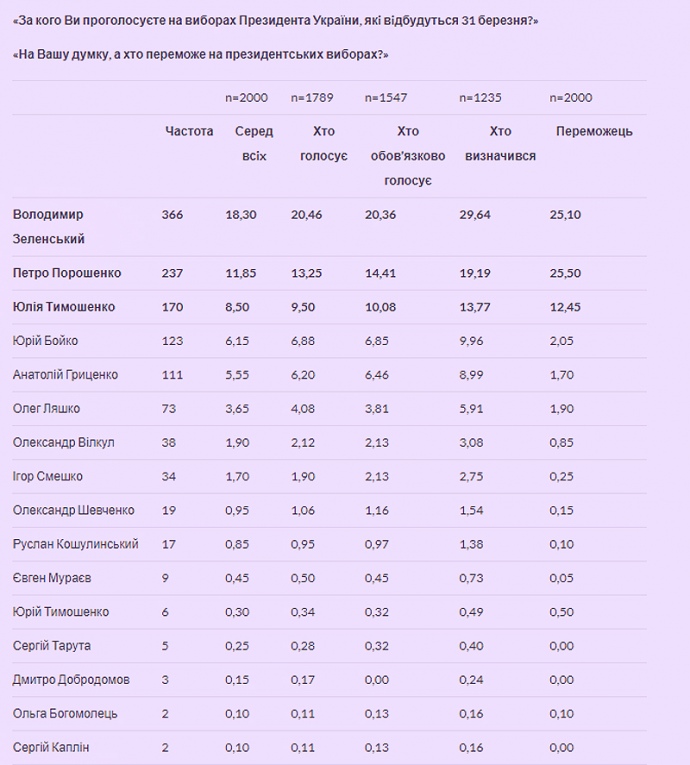Viewport: 690px width, 765px height.
Task: Click the 'Ольга Богомолець' row name
Action: coord(65,714)
